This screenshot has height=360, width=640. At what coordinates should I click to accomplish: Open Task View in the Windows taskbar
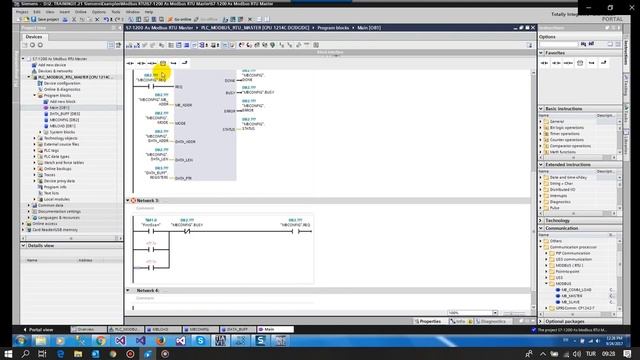[42, 354]
